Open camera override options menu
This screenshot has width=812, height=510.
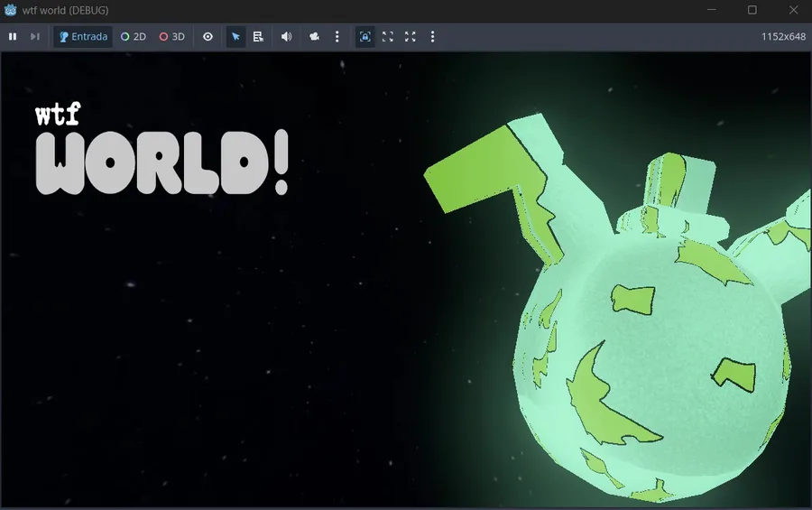tap(337, 37)
